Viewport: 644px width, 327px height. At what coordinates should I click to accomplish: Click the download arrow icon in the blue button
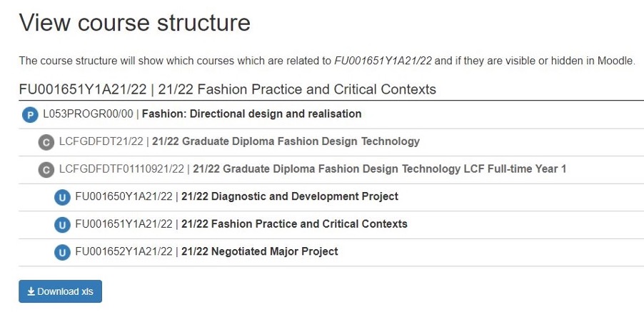coord(31,292)
